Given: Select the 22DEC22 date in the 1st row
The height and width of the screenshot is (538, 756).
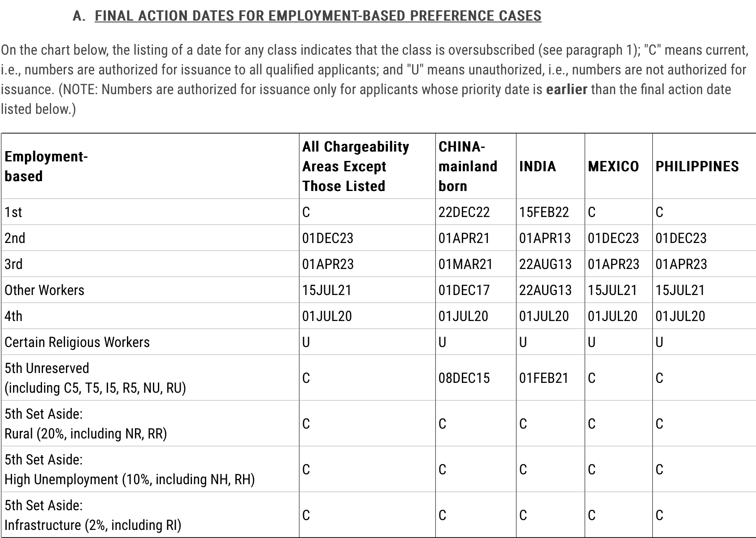Looking at the screenshot, I should (464, 212).
